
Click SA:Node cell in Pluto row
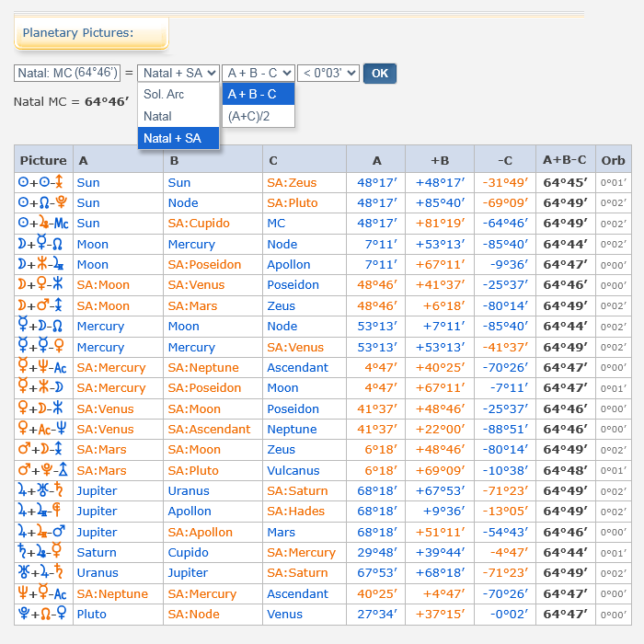click(193, 614)
